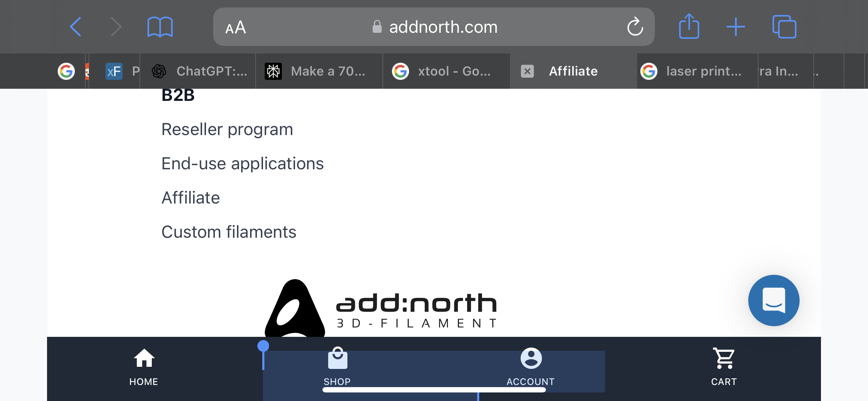Open the Custom filaments link
The height and width of the screenshot is (401, 868).
229,232
